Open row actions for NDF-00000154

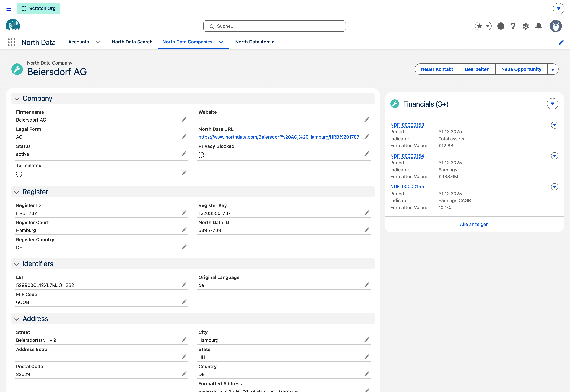click(x=555, y=156)
